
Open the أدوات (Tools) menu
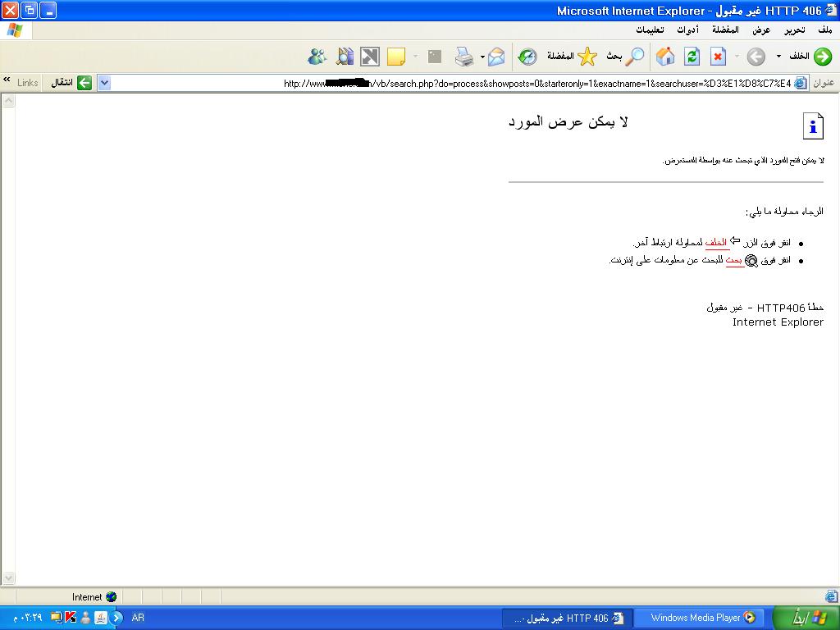coord(687,30)
